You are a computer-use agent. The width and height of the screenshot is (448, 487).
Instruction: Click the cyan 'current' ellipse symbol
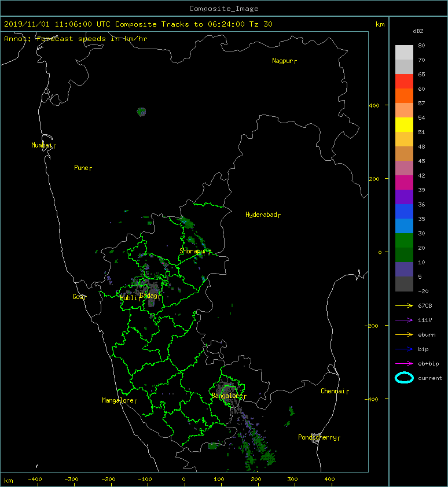(404, 378)
